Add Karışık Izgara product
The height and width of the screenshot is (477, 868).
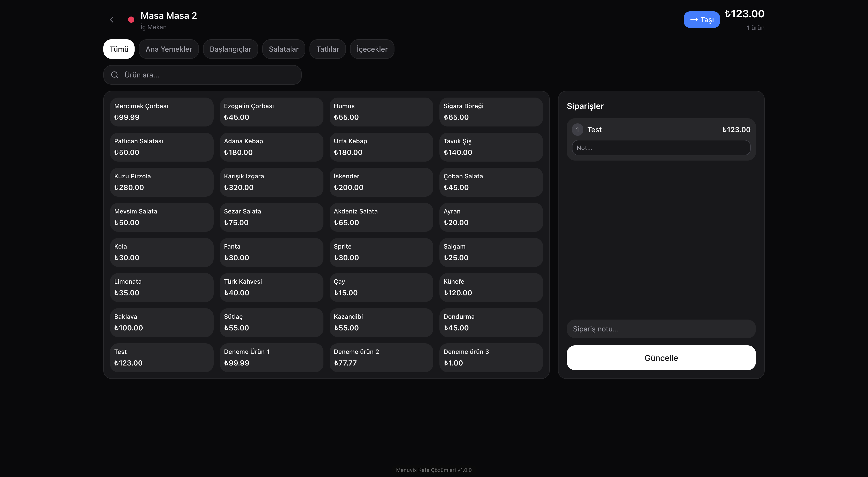tap(271, 182)
